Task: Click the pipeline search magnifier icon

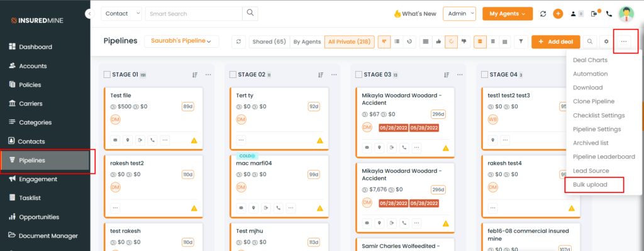Action: click(x=590, y=42)
